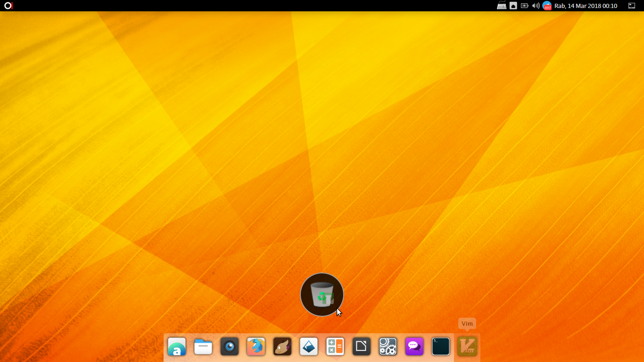Open the network connection tray menu
644x362 pixels.
[513, 6]
